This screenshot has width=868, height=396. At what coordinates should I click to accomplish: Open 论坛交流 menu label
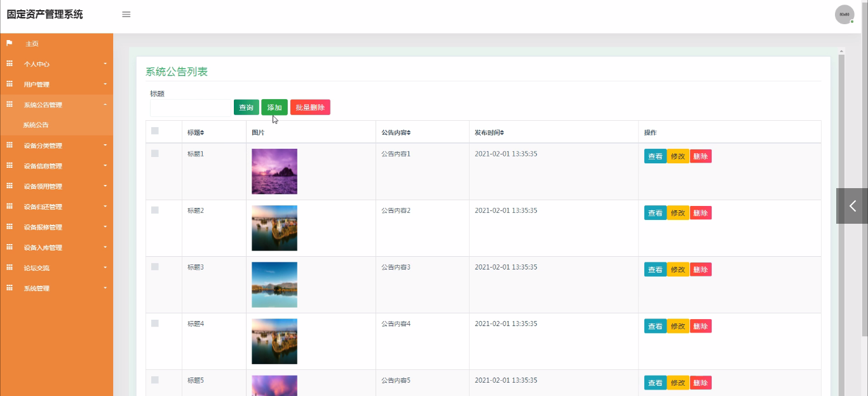pyautogui.click(x=36, y=268)
